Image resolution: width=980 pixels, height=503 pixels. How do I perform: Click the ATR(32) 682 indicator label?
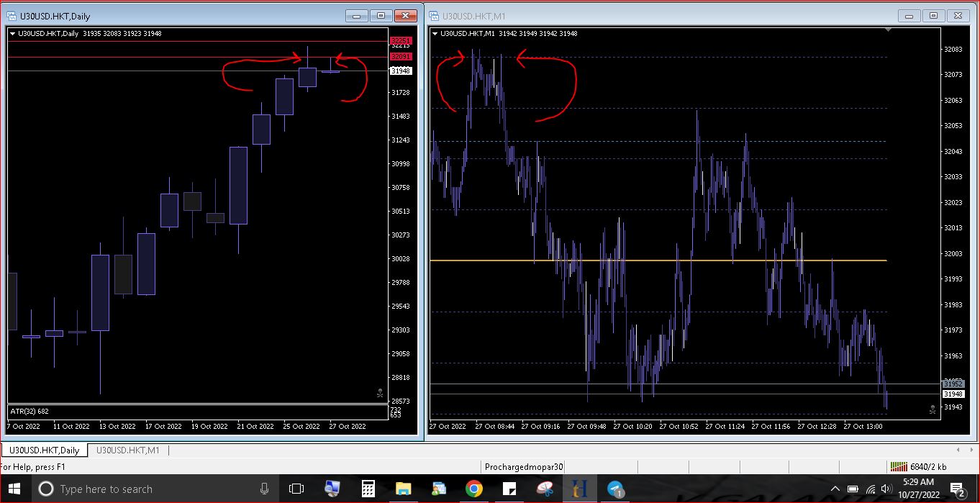point(30,411)
